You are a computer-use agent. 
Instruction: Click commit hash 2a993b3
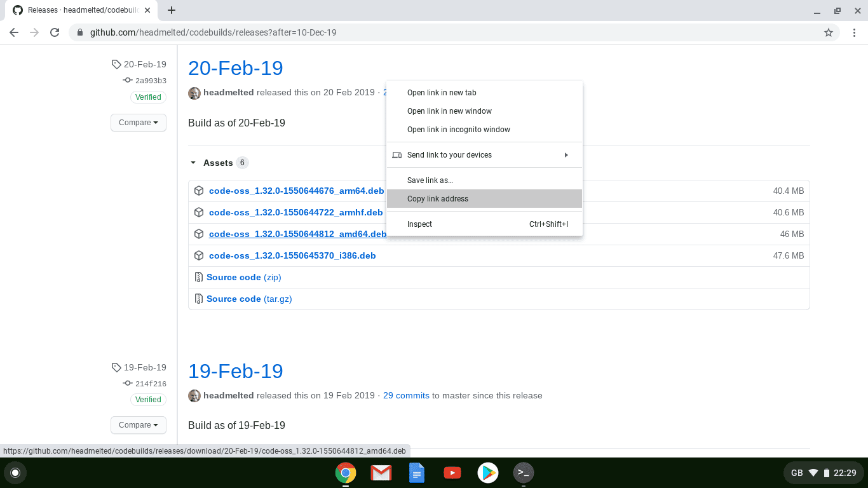tap(151, 81)
